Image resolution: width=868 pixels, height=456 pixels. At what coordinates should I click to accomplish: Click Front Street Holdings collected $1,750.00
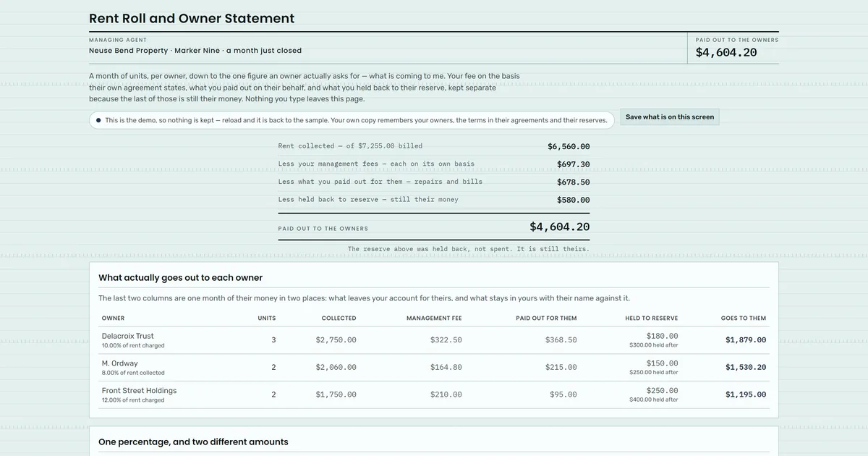(336, 395)
